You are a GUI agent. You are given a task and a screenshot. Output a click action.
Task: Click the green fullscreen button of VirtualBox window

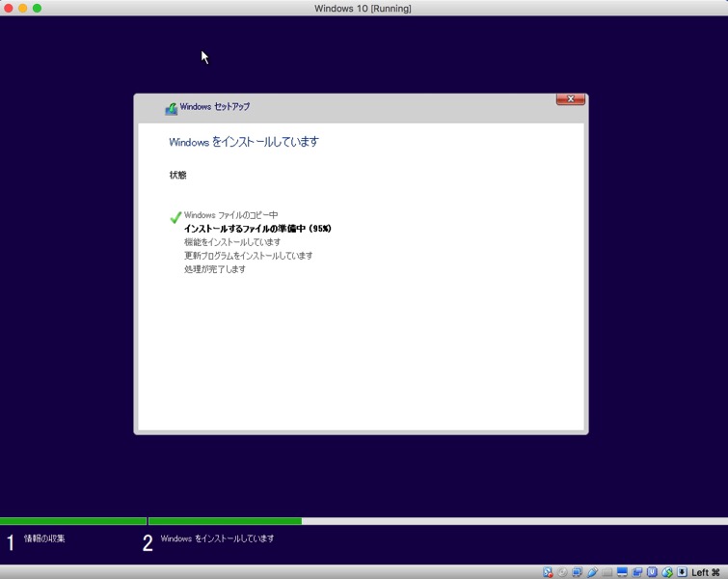click(x=38, y=9)
